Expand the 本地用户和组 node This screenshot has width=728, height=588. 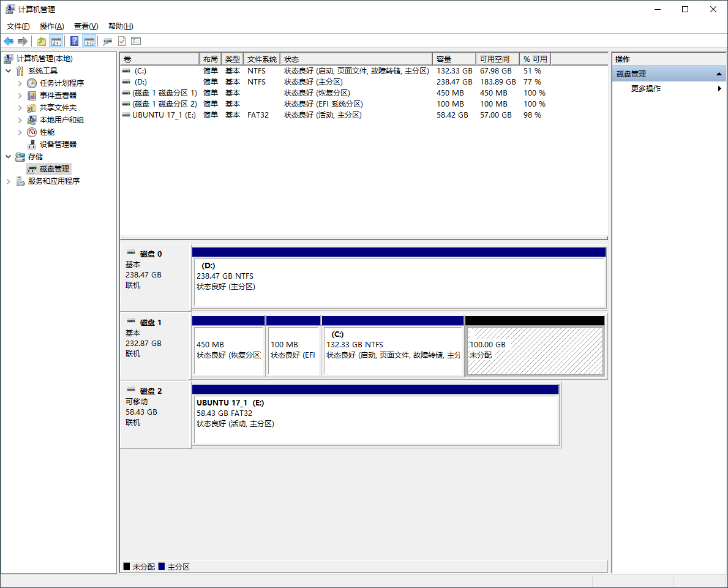click(x=20, y=120)
